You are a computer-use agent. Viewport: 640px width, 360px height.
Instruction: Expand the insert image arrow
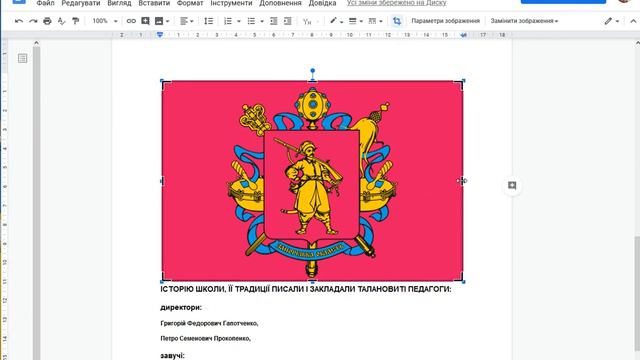click(x=167, y=21)
